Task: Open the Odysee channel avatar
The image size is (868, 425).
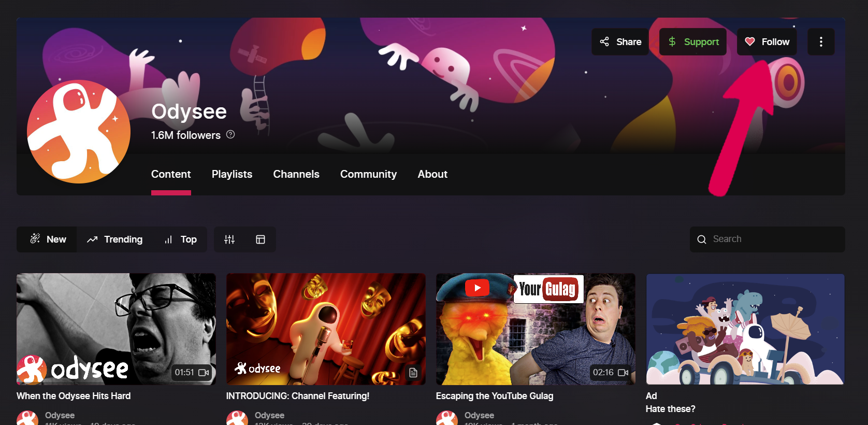Action: 79,132
